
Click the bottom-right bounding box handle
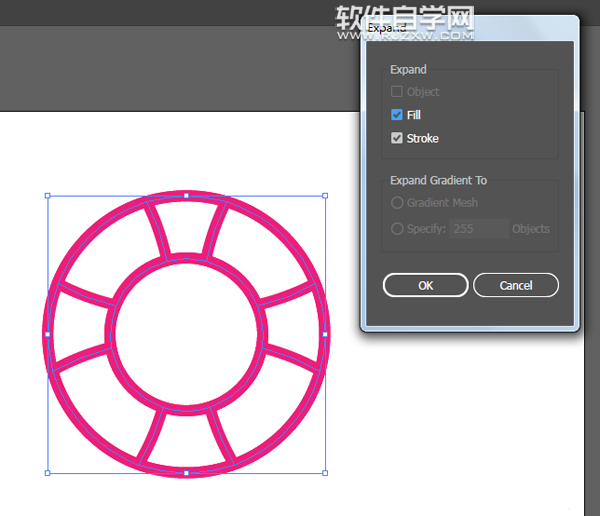tap(325, 473)
